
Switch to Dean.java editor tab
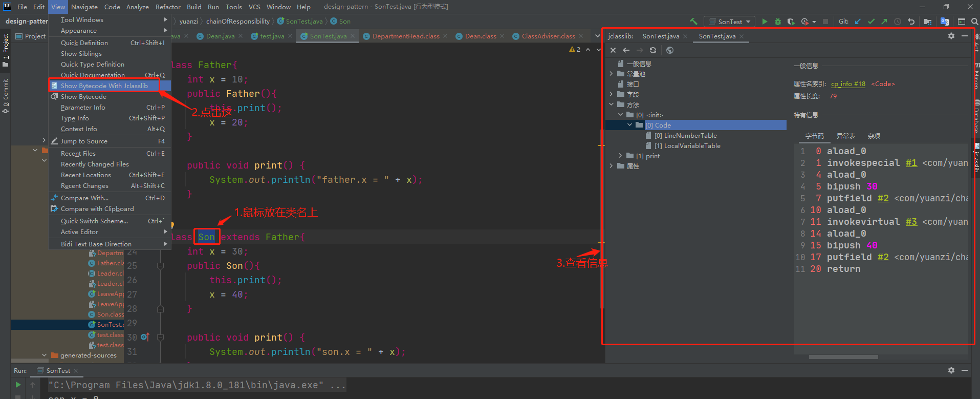click(x=220, y=36)
